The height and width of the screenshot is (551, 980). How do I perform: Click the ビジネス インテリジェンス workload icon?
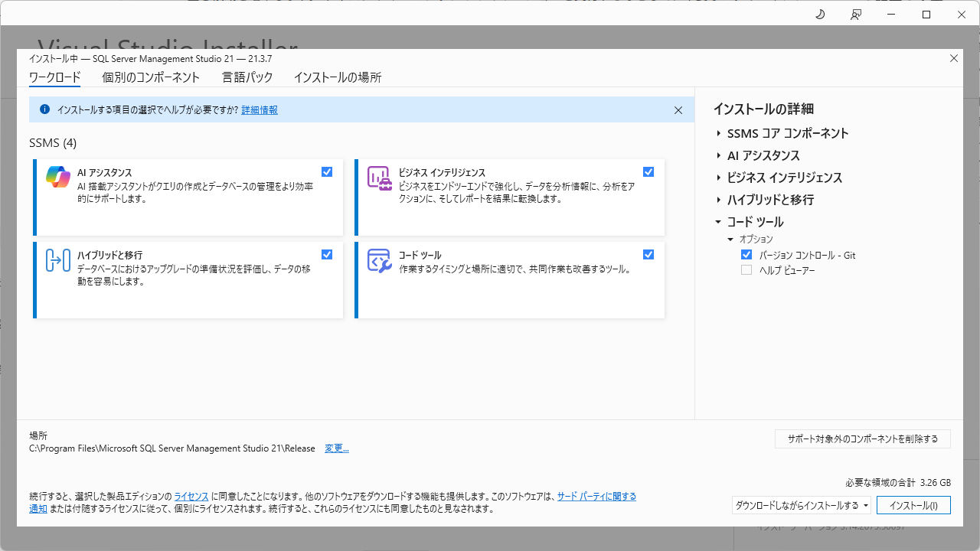380,178
